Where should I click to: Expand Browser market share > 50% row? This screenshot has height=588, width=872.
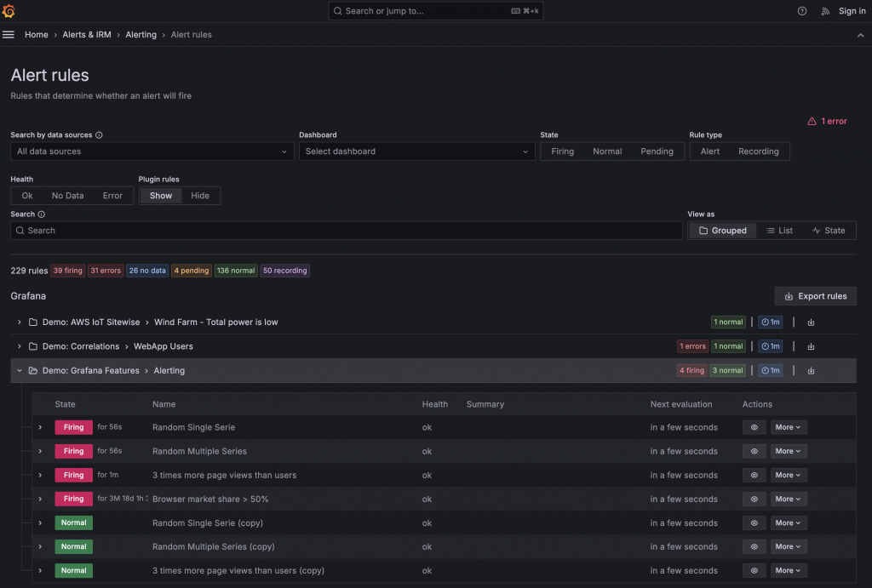tap(40, 500)
